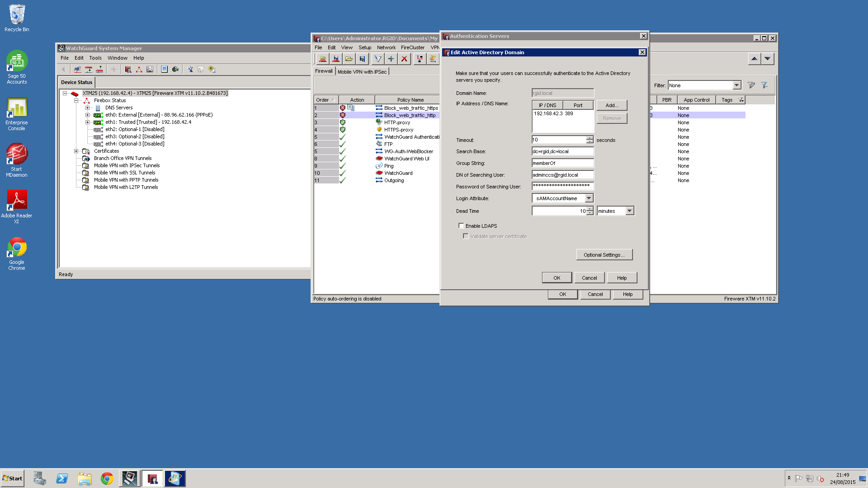Click the blue plus add policy icon
Image resolution: width=868 pixels, height=488 pixels.
pos(391,59)
